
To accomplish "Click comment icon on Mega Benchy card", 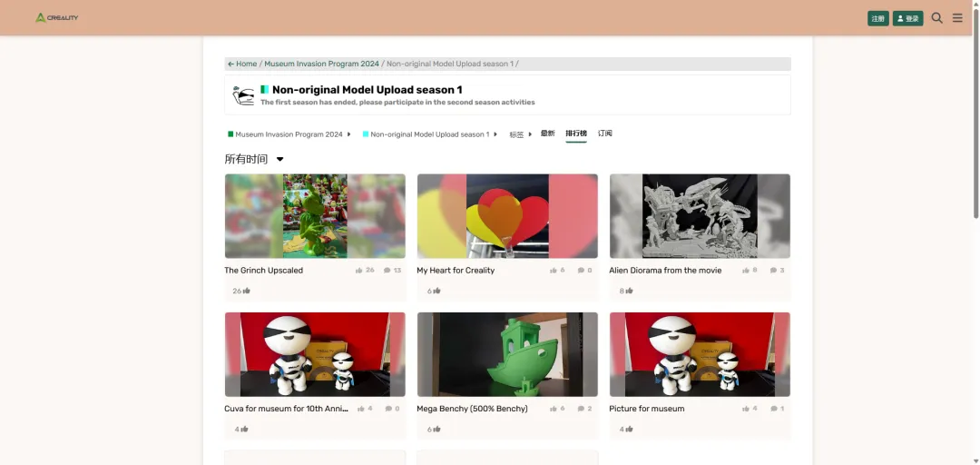I will (580, 409).
